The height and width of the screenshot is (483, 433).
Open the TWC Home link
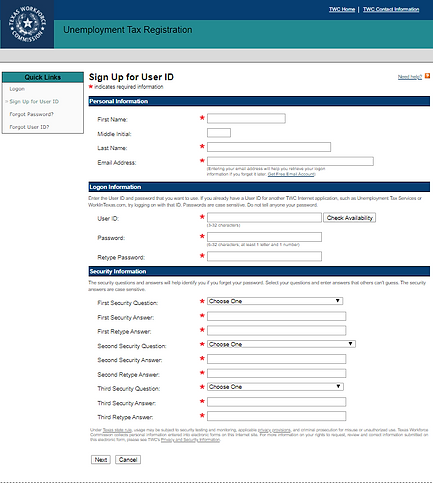pyautogui.click(x=342, y=9)
